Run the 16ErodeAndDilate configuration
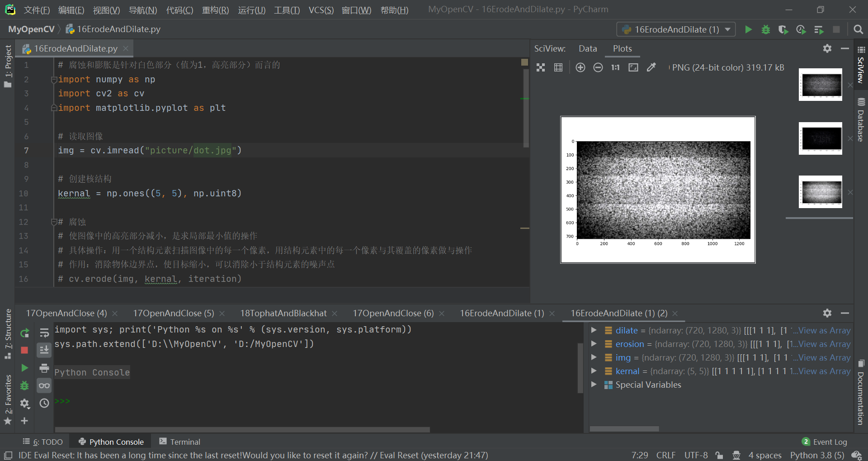Image resolution: width=868 pixels, height=461 pixels. coord(748,29)
